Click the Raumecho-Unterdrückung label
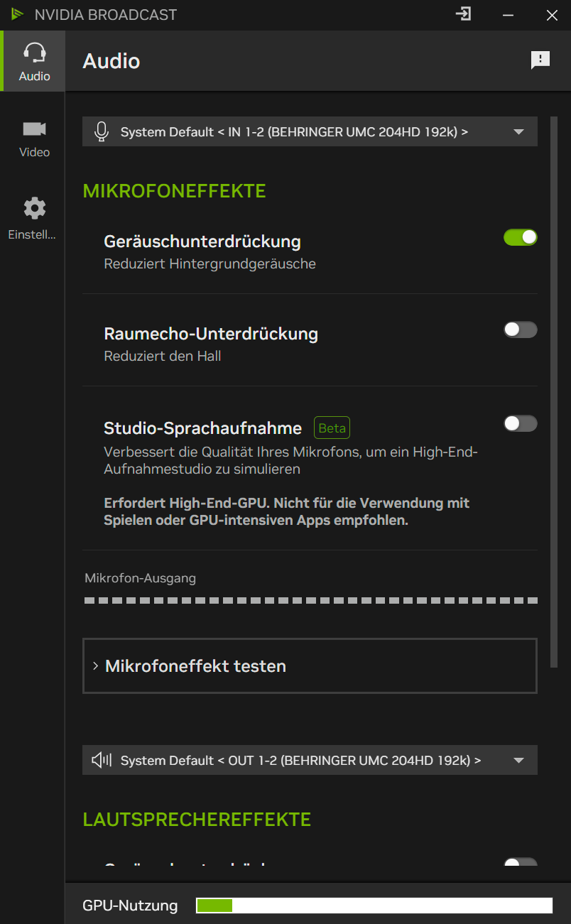Screen dimensions: 571x924 click(x=211, y=334)
